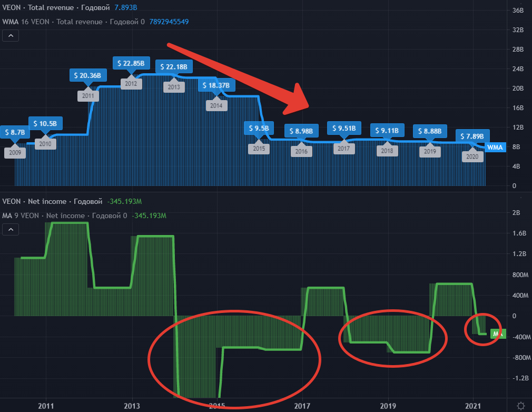Click the gray 2013 year marker
The image size is (532, 412).
click(x=174, y=87)
